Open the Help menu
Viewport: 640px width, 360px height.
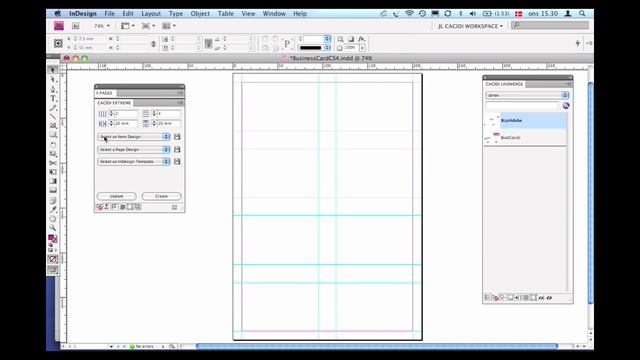(300, 13)
